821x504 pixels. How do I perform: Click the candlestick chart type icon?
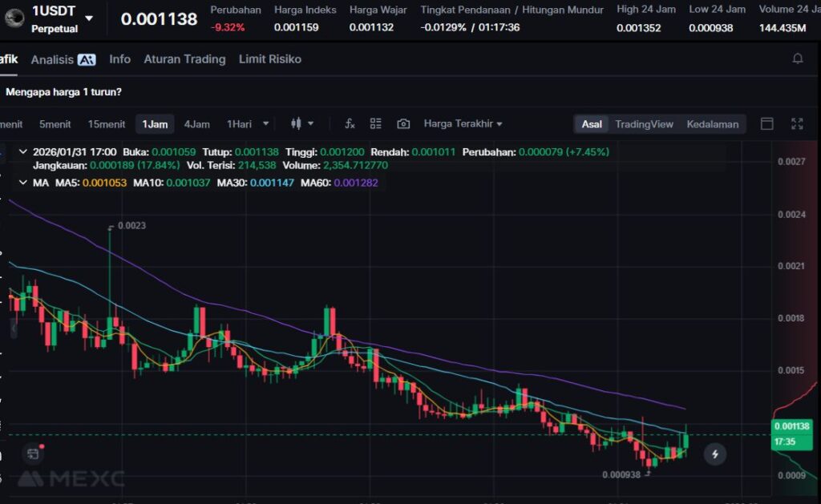tap(297, 123)
